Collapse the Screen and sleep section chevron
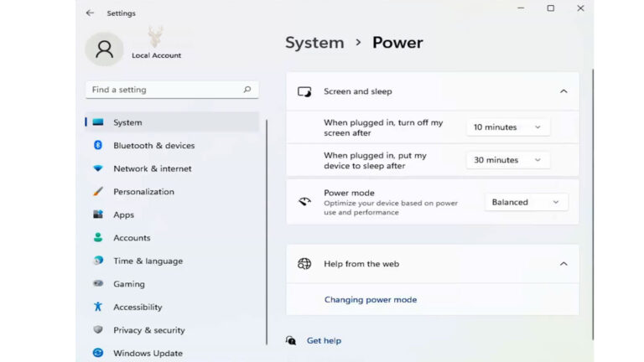Viewport: 644px width, 362px height. [563, 91]
